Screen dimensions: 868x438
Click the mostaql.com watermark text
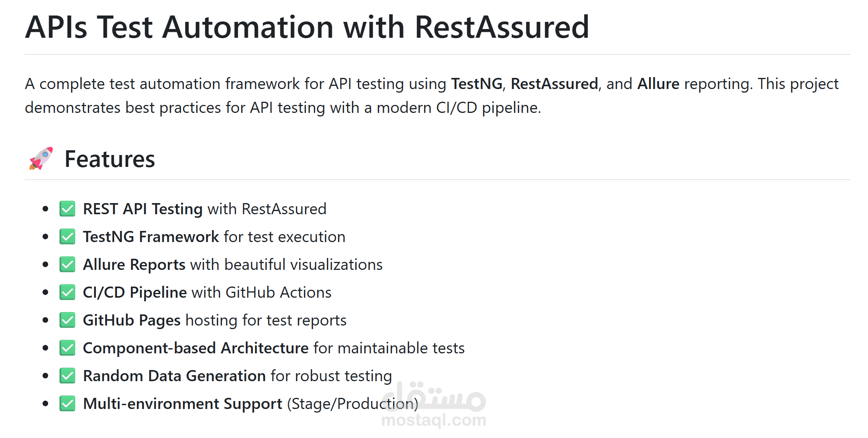[x=434, y=420]
